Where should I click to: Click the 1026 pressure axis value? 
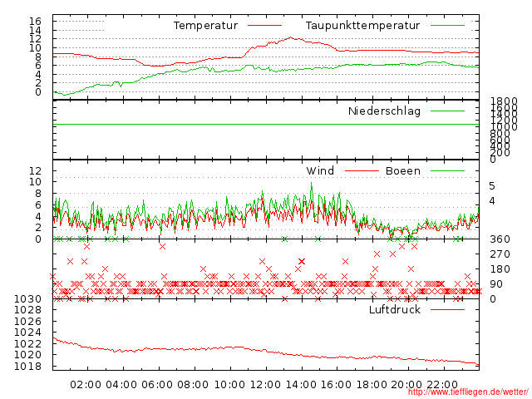(x=27, y=322)
